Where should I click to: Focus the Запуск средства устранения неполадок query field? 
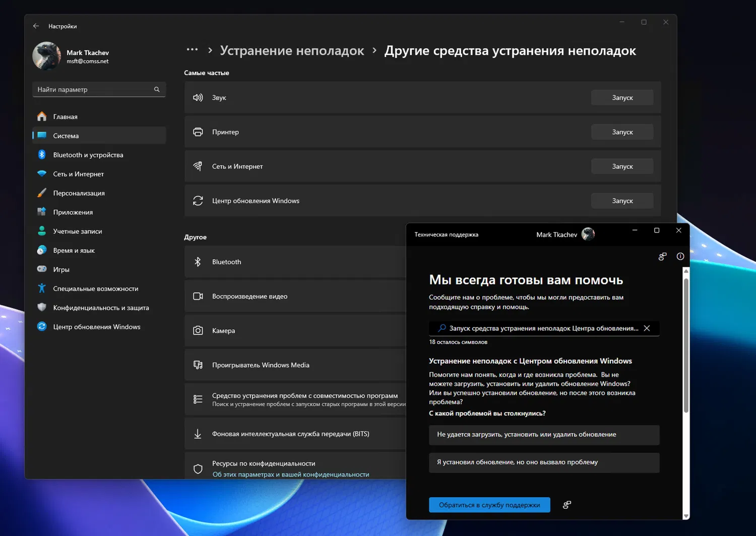tap(544, 328)
